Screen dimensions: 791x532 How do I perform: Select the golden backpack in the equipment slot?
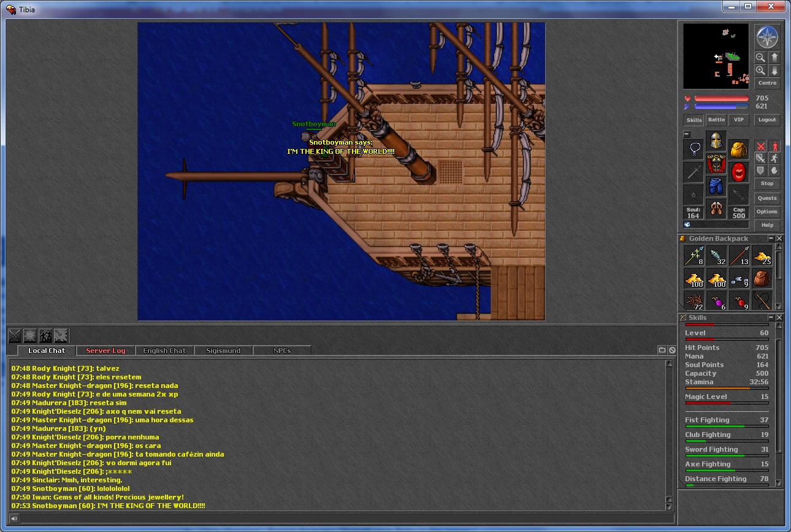tap(738, 150)
